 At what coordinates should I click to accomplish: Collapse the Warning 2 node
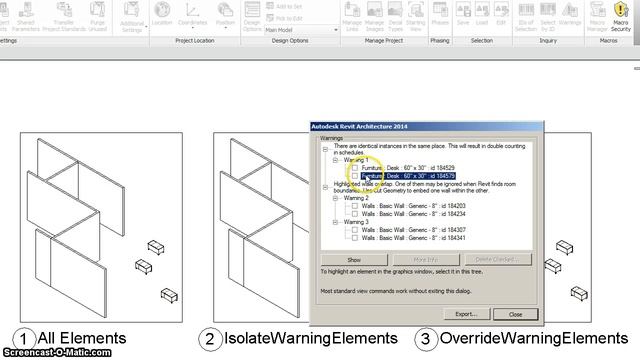click(x=335, y=198)
